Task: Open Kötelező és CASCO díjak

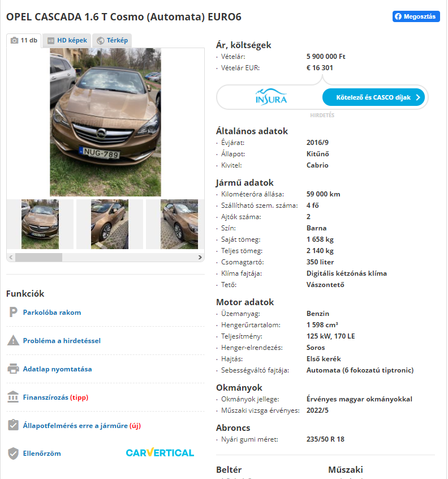Action: [373, 97]
